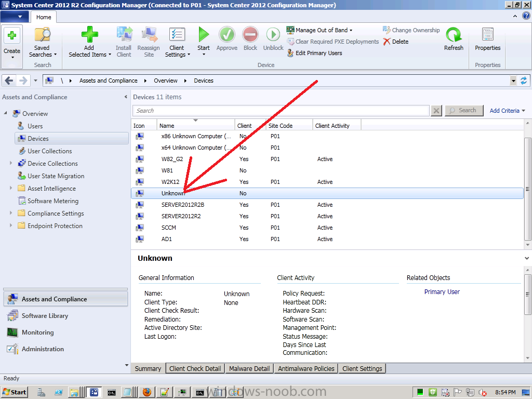This screenshot has width=532, height=399.
Task: Switch to the Client Settings tab
Action: [362, 368]
